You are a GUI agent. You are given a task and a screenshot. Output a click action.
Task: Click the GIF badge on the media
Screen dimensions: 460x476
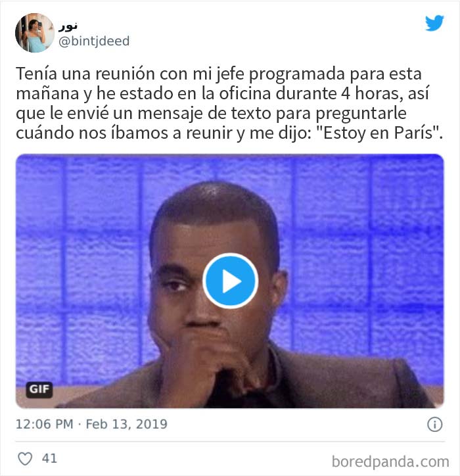39,389
